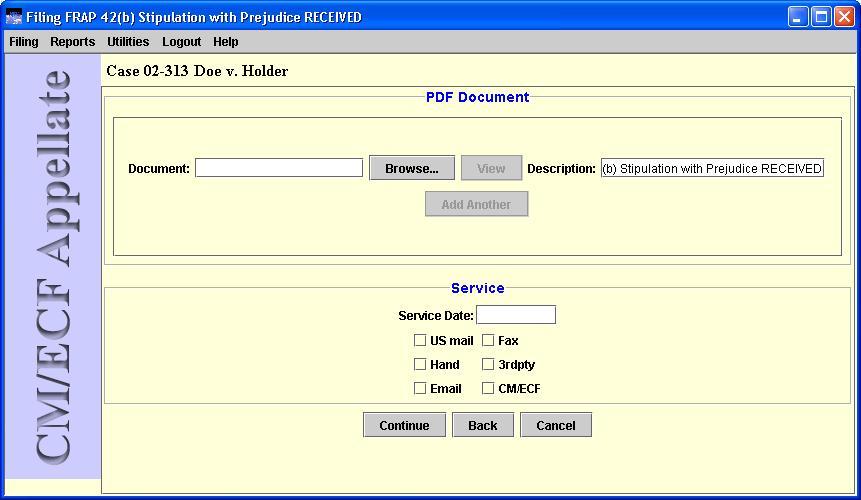Maximize the filing window
The height and width of the screenshot is (500, 861).
[821, 17]
